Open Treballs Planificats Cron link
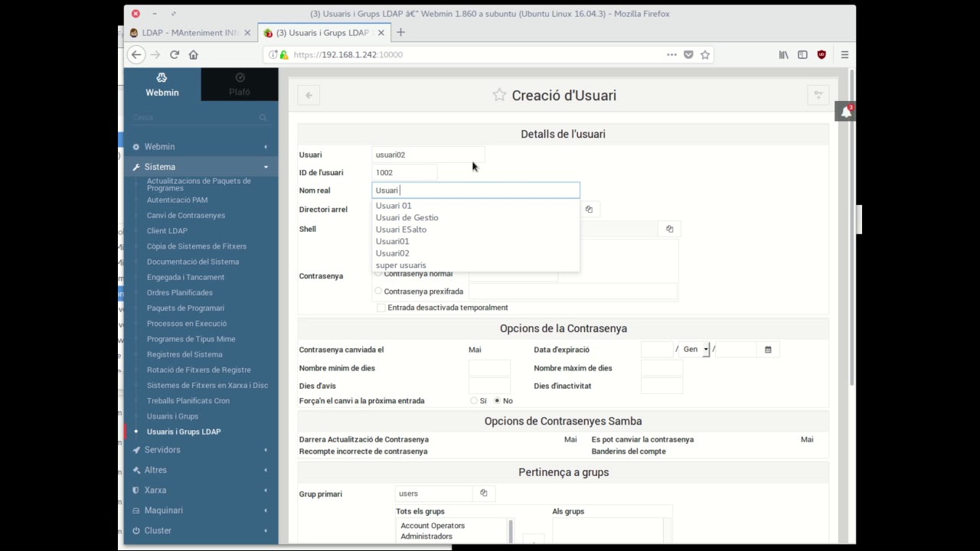Image resolution: width=980 pixels, height=551 pixels. point(188,401)
